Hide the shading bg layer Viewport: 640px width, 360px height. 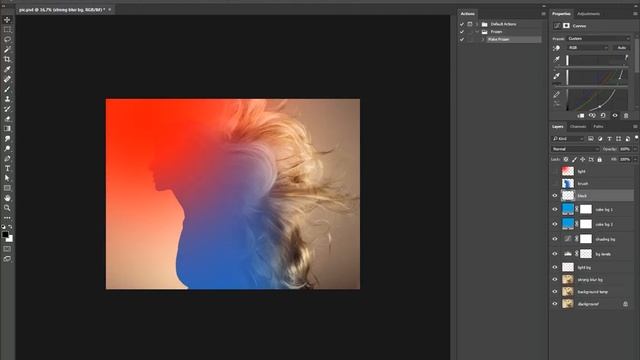pos(555,239)
